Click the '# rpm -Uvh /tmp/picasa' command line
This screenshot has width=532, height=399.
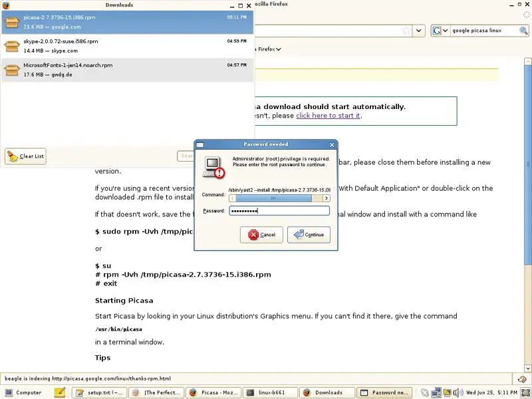click(x=183, y=275)
